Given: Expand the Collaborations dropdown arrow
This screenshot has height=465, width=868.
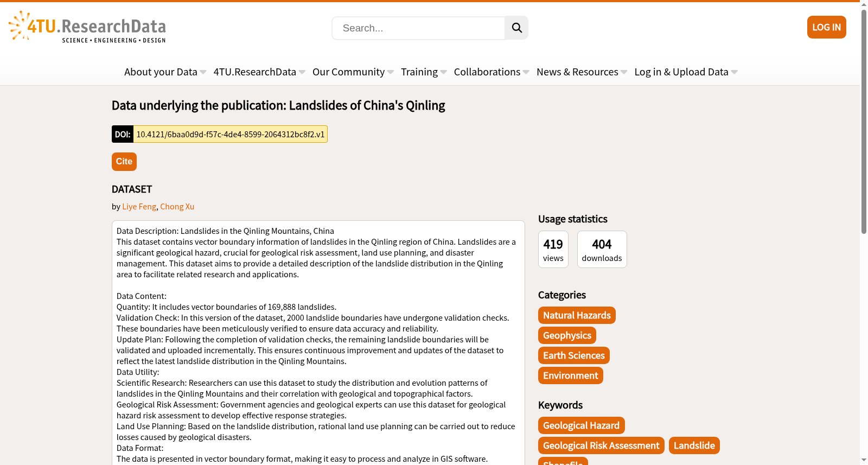Looking at the screenshot, I should pyautogui.click(x=526, y=72).
